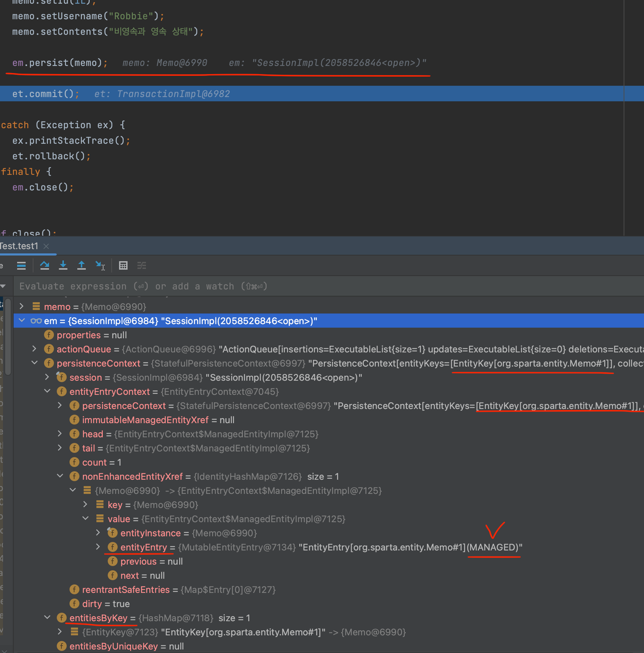
Task: Click the Run to Cursor icon
Action: click(100, 265)
